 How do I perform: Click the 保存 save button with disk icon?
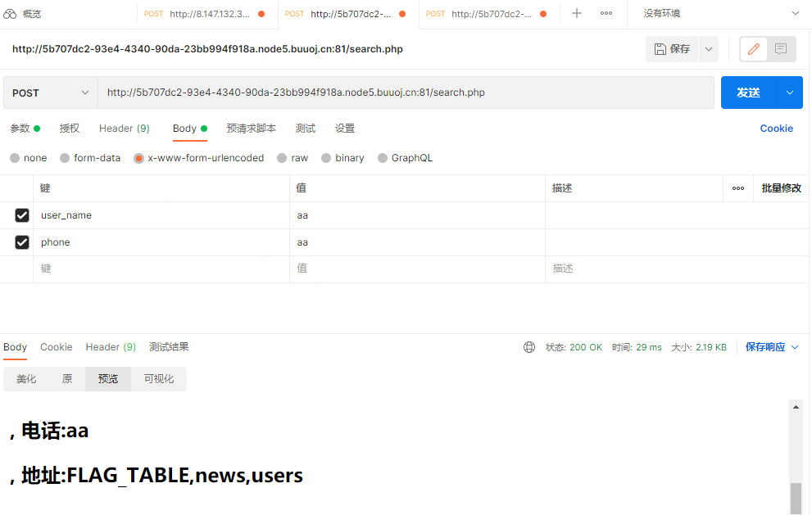click(671, 49)
